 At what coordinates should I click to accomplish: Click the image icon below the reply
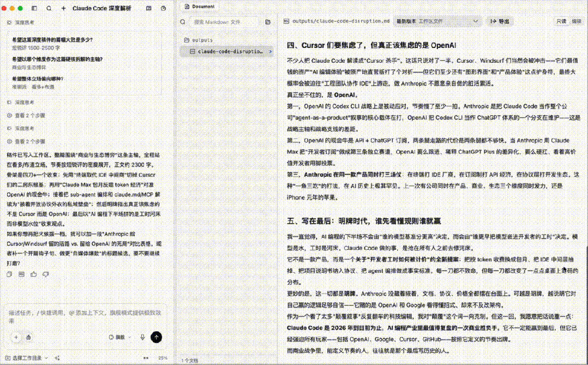pos(21,274)
